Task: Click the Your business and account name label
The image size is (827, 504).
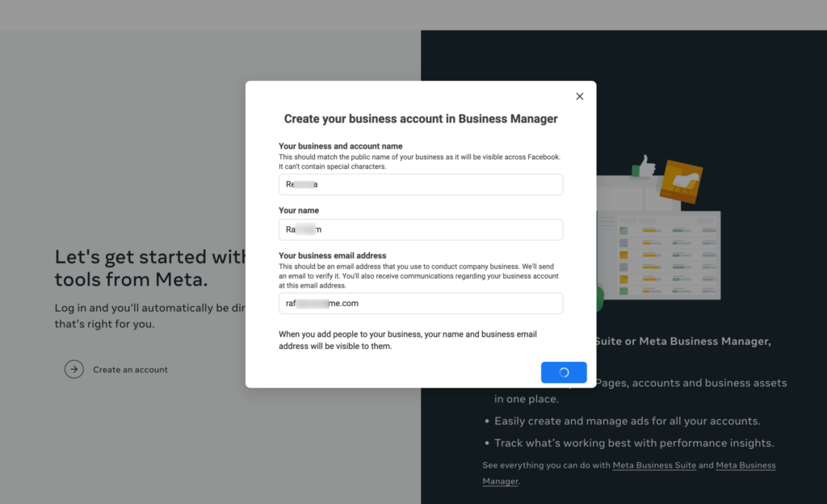Action: point(340,146)
